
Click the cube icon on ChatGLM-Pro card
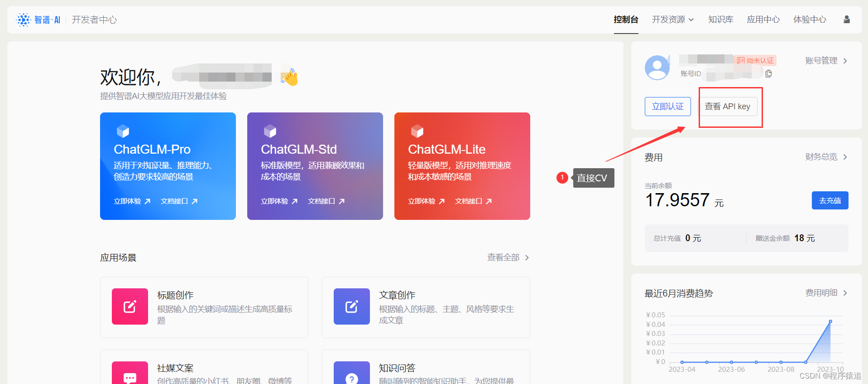[123, 131]
